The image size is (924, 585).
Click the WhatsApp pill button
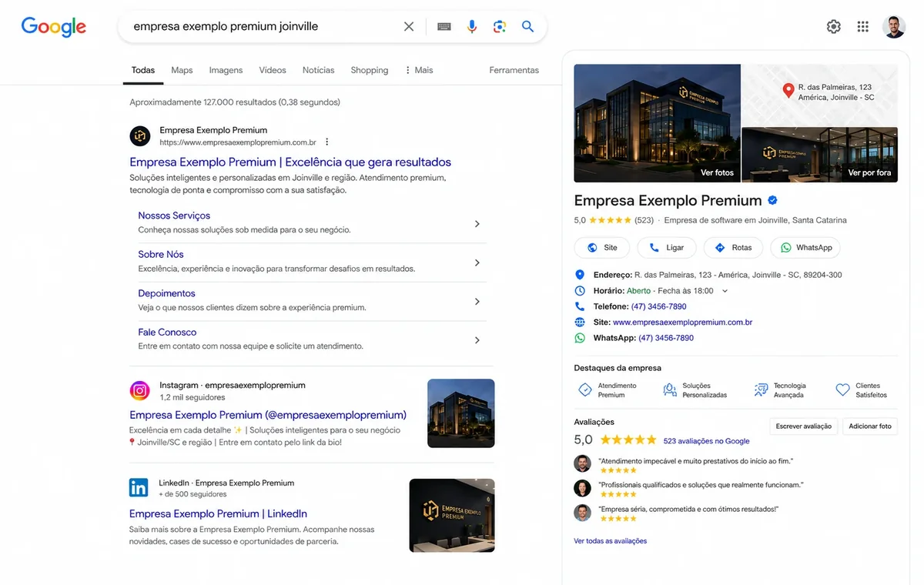tap(805, 248)
